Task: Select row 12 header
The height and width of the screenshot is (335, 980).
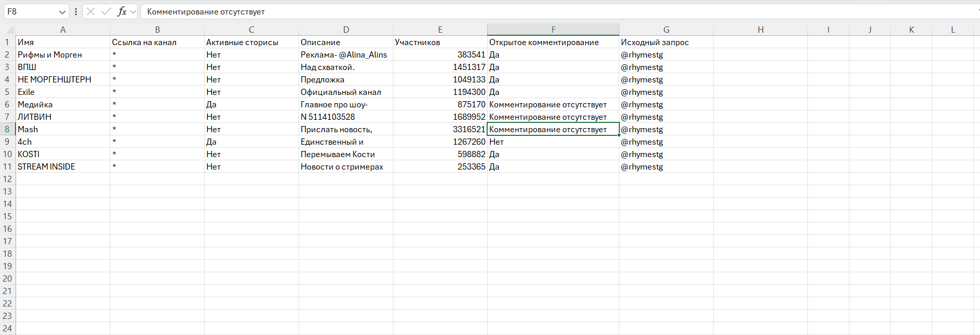Action: pos(8,179)
